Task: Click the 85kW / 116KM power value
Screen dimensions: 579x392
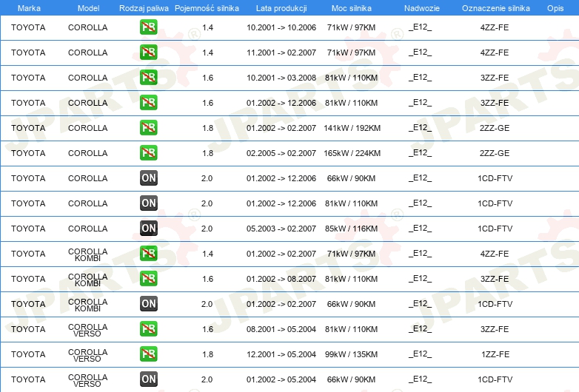Action: 351,229
